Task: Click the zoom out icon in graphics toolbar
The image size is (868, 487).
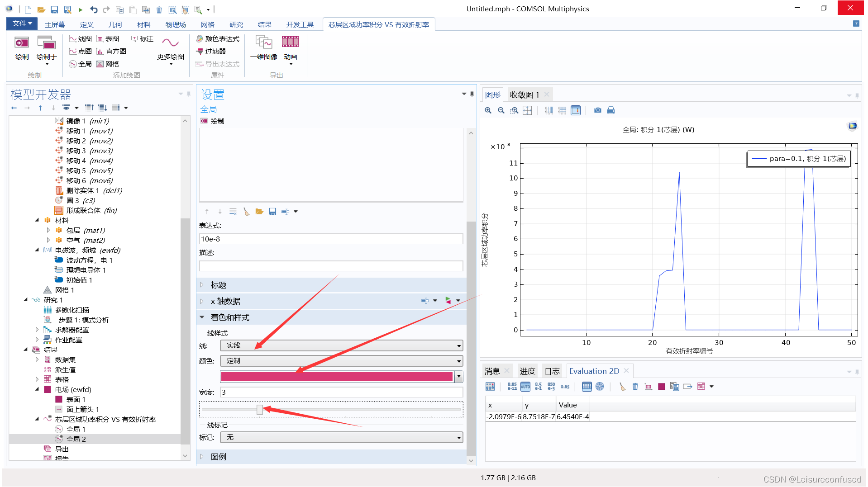Action: pyautogui.click(x=501, y=110)
